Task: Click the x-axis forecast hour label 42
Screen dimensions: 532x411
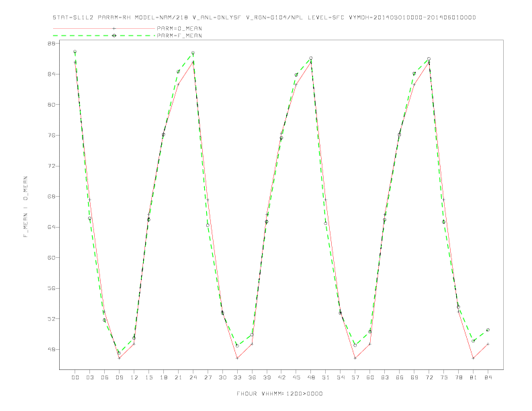Action: pos(281,377)
